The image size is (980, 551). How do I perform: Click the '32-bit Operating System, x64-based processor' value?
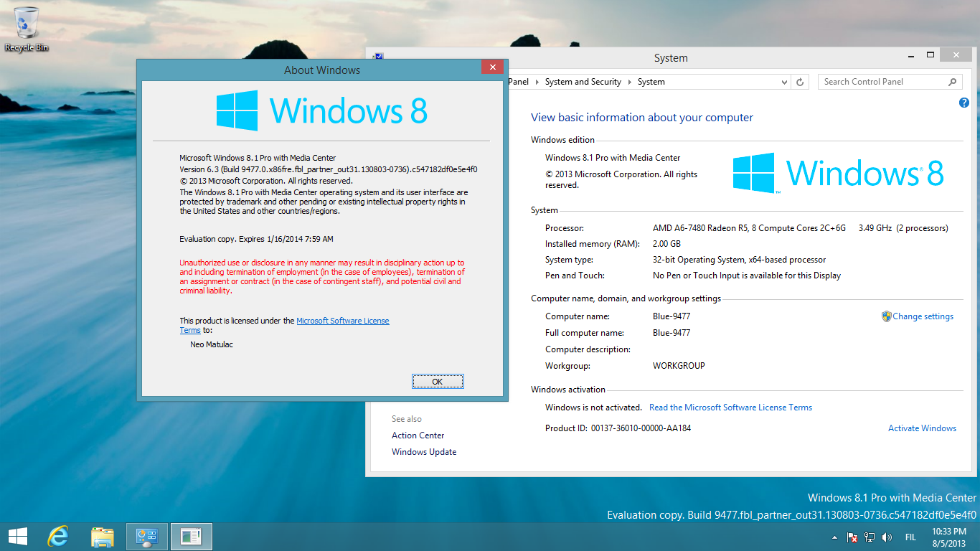coord(739,260)
